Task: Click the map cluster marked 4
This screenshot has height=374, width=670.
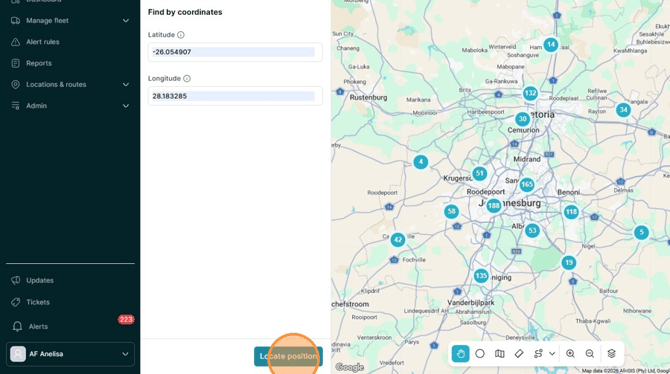Action: (420, 162)
